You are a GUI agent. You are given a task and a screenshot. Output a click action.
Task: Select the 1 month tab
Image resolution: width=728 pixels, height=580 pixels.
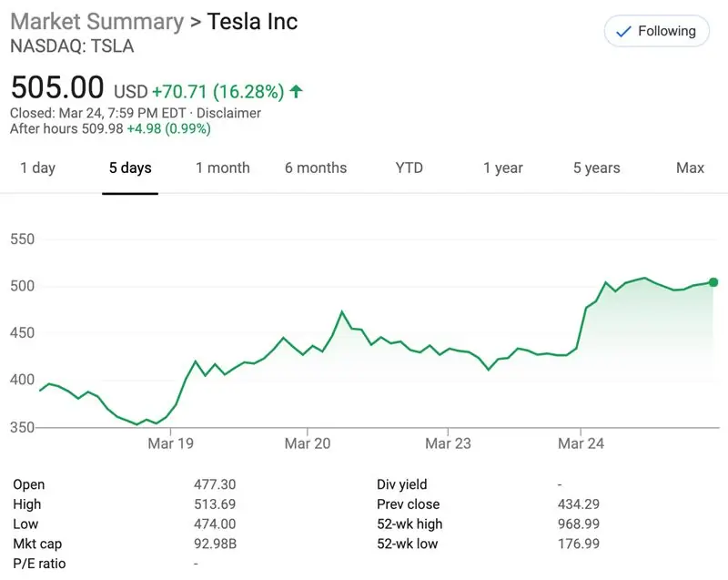pyautogui.click(x=222, y=168)
